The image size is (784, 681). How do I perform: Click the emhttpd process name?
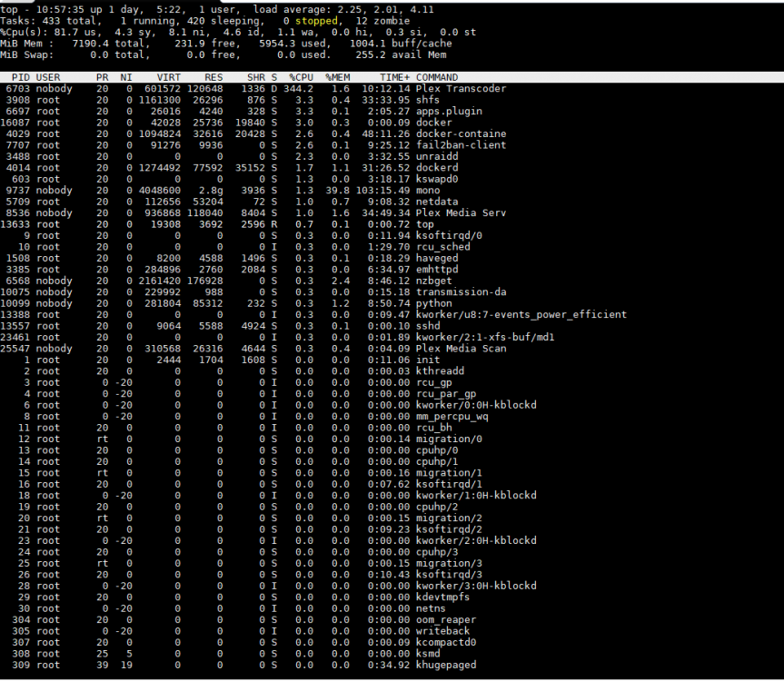click(437, 270)
